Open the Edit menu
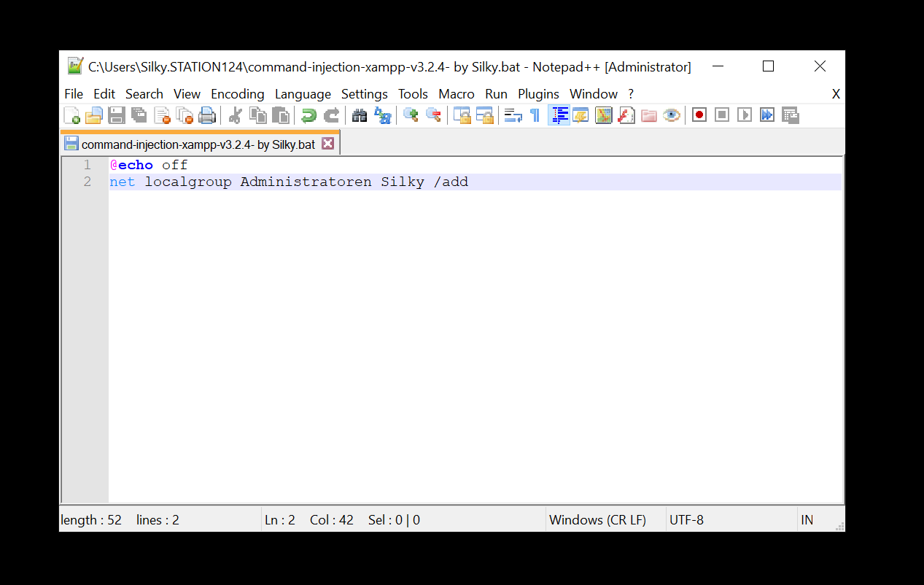Viewport: 924px width, 585px height. click(x=104, y=94)
